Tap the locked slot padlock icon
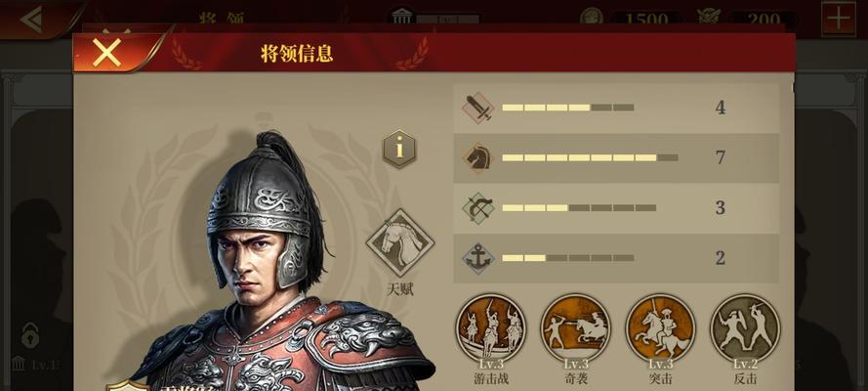Viewport: 868px width, 391px height. (x=31, y=335)
